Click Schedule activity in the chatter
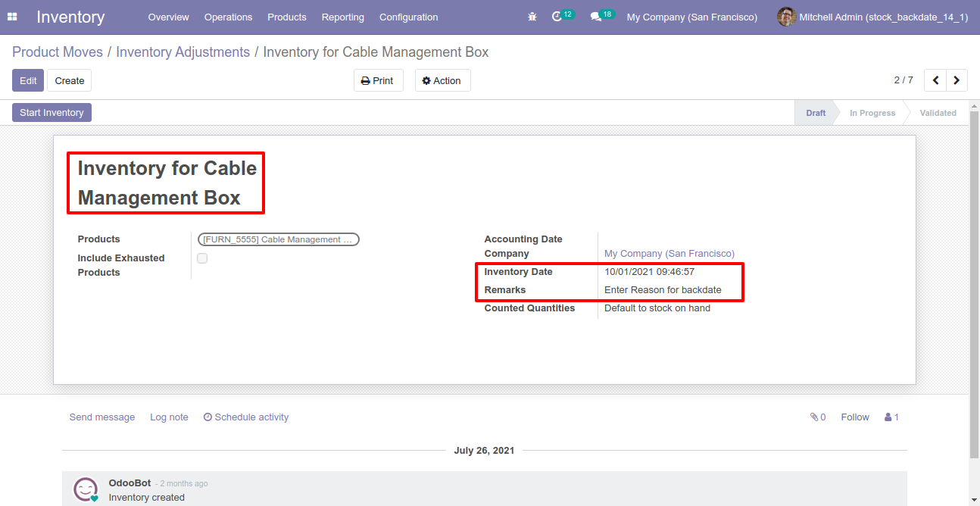The width and height of the screenshot is (980, 506). click(246, 417)
